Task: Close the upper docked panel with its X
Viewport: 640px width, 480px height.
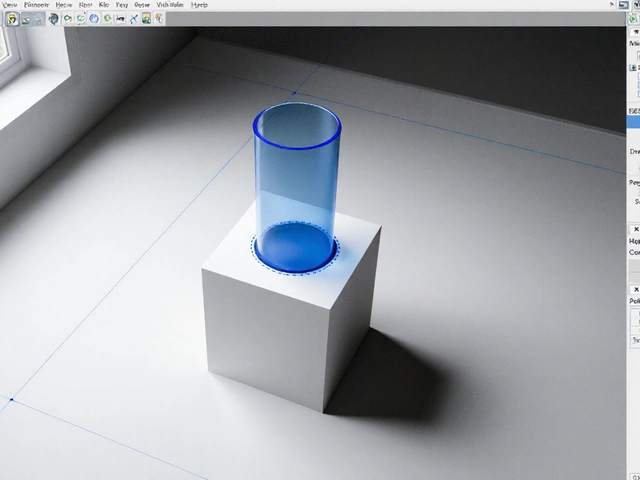Action: click(635, 229)
